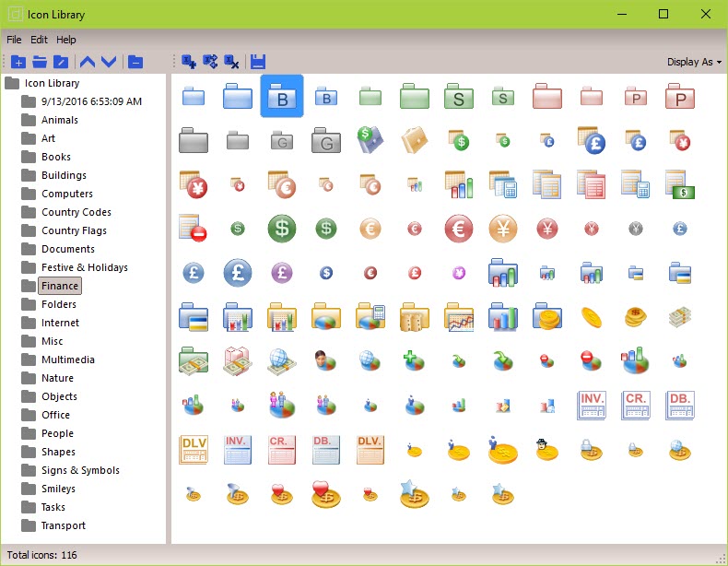
Task: Click the remove folder minus icon
Action: coord(135,62)
